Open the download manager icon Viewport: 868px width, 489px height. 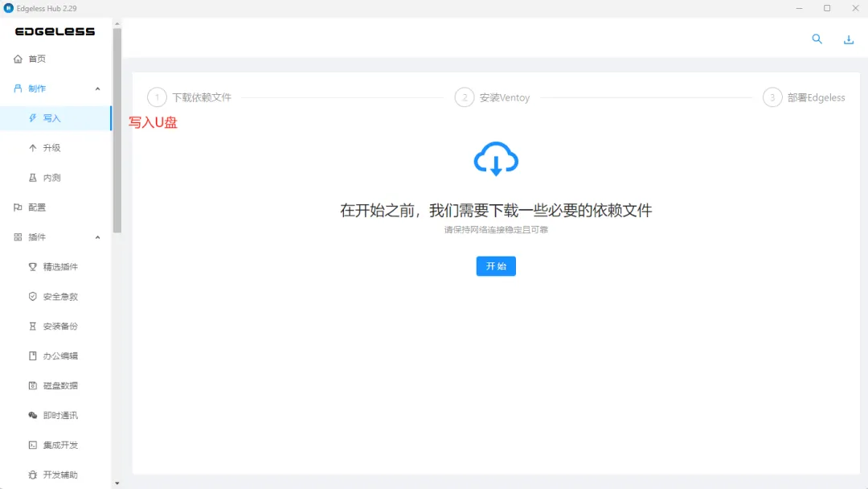tap(849, 39)
